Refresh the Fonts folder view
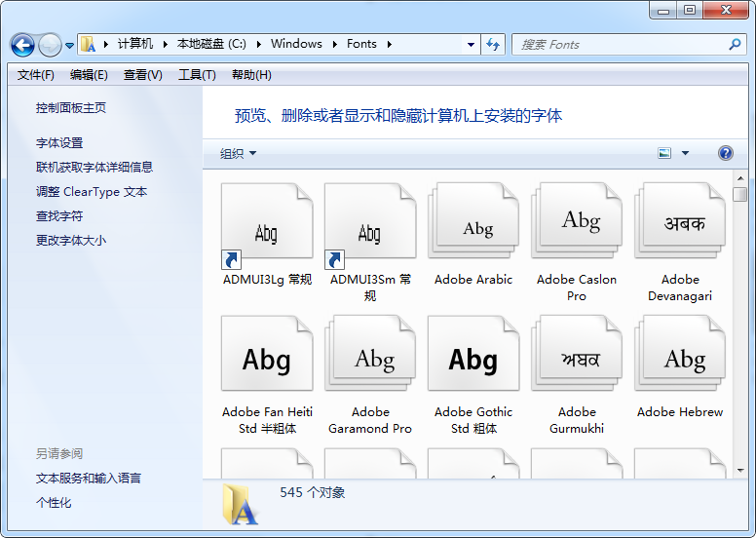The image size is (756, 538). (x=493, y=45)
